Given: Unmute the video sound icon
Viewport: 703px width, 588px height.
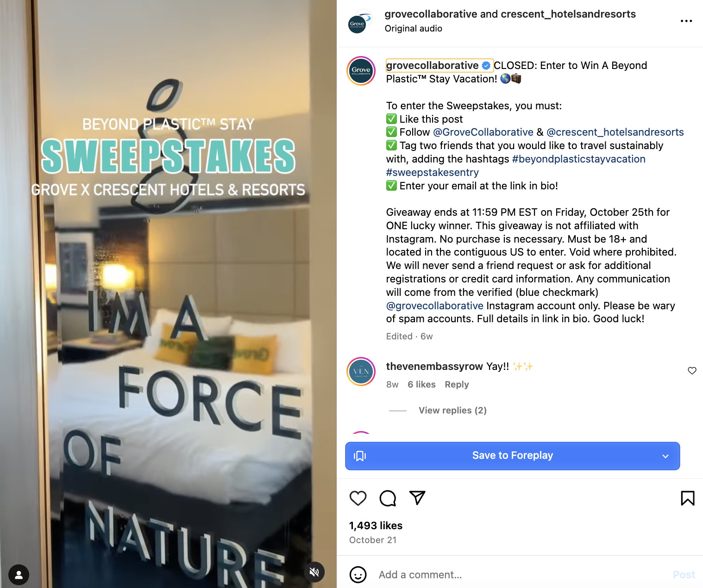Looking at the screenshot, I should 314,572.
